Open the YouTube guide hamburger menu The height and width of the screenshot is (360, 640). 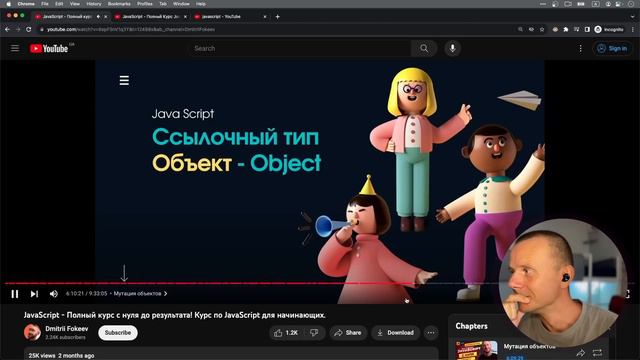coord(15,48)
